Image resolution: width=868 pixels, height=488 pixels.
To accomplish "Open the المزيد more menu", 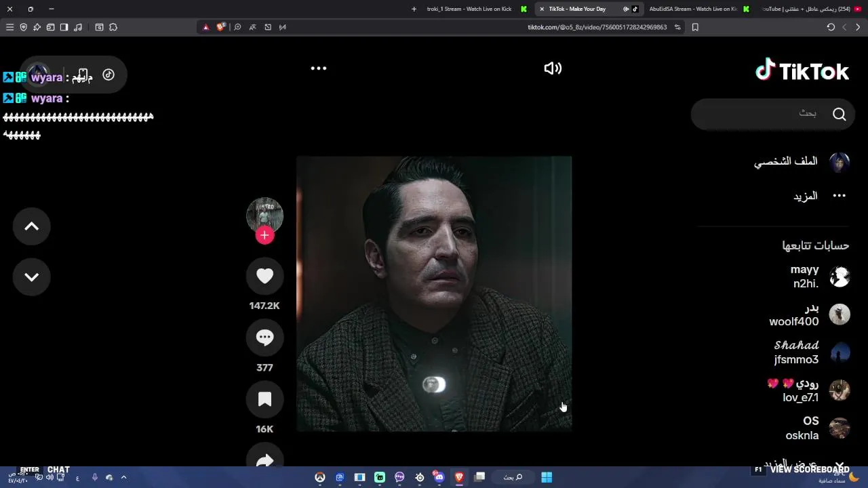I will [x=820, y=196].
